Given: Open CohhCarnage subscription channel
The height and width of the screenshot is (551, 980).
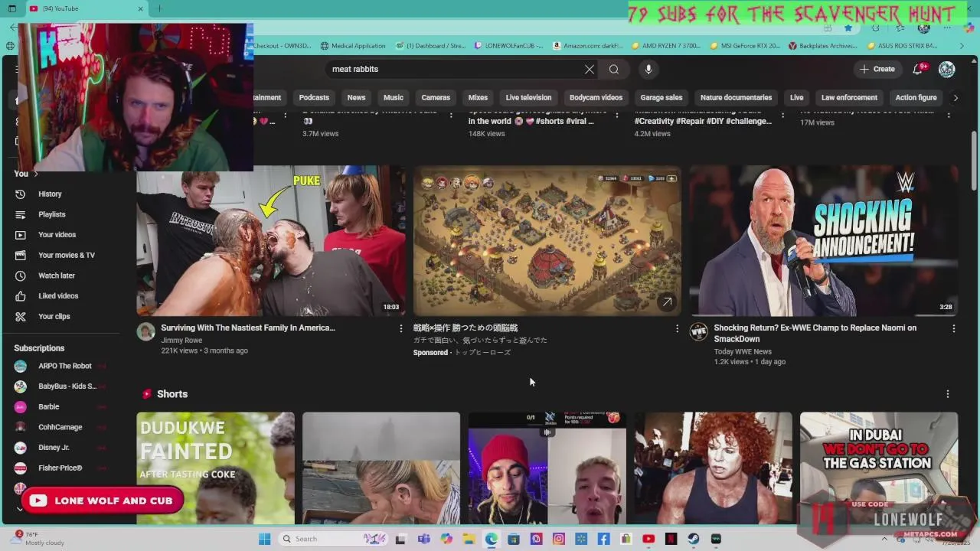Looking at the screenshot, I should click(x=61, y=427).
